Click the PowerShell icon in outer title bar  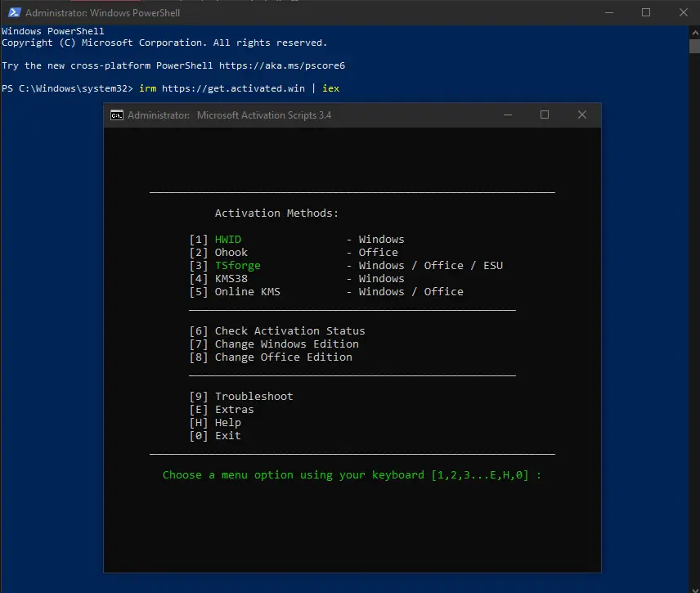point(14,12)
